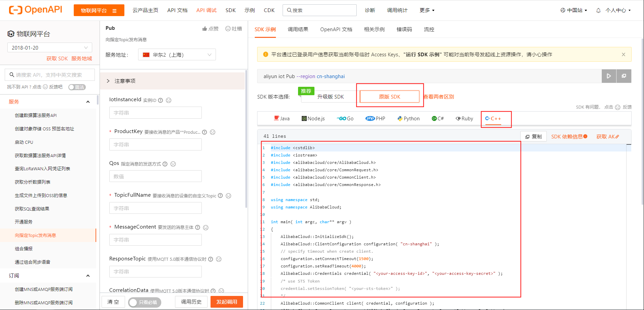
Task: Switch to the OpenAPI 文档 tab
Action: point(336,29)
